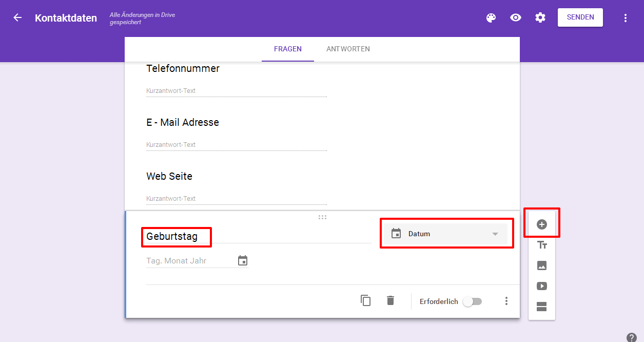
Task: Add a YouTube video to the form
Action: pyautogui.click(x=541, y=286)
